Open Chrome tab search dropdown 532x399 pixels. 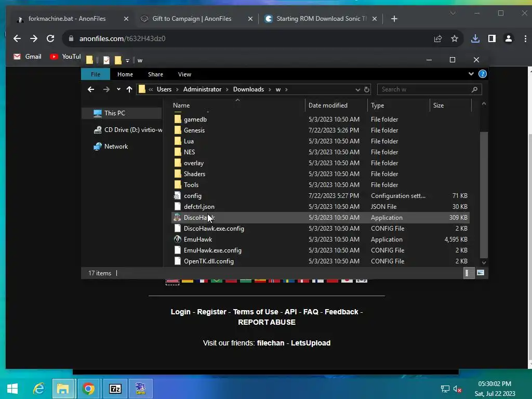pyautogui.click(x=453, y=13)
